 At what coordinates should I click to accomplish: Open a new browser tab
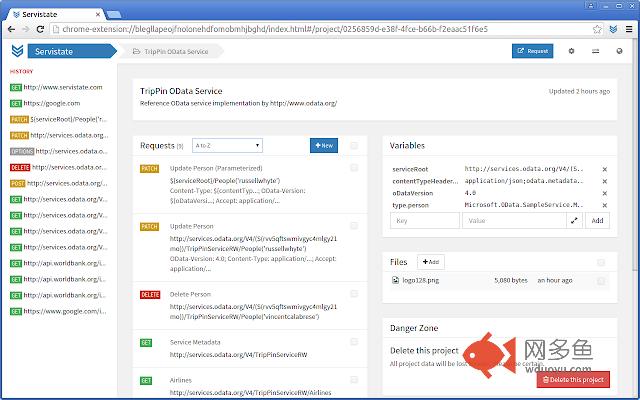(x=114, y=14)
